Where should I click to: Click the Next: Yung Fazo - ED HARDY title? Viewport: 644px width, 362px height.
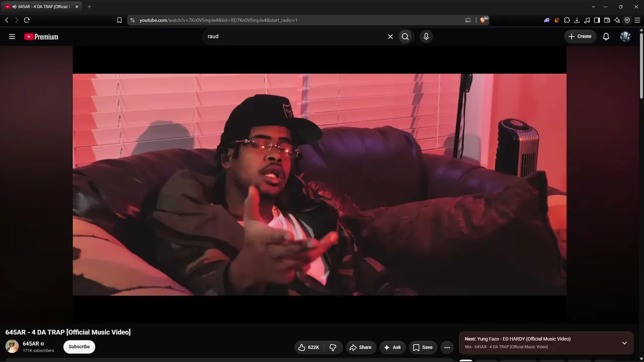[518, 339]
